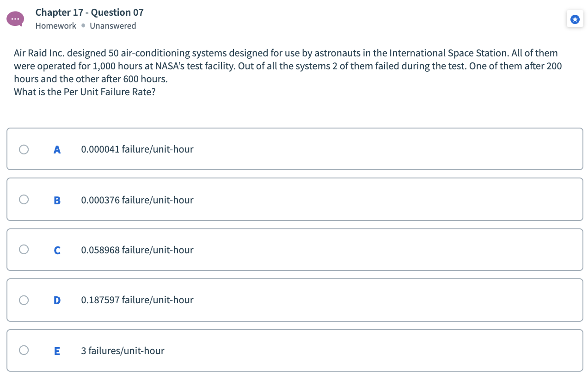This screenshot has height=380, width=588.
Task: Click the Homework label
Action: [55, 26]
